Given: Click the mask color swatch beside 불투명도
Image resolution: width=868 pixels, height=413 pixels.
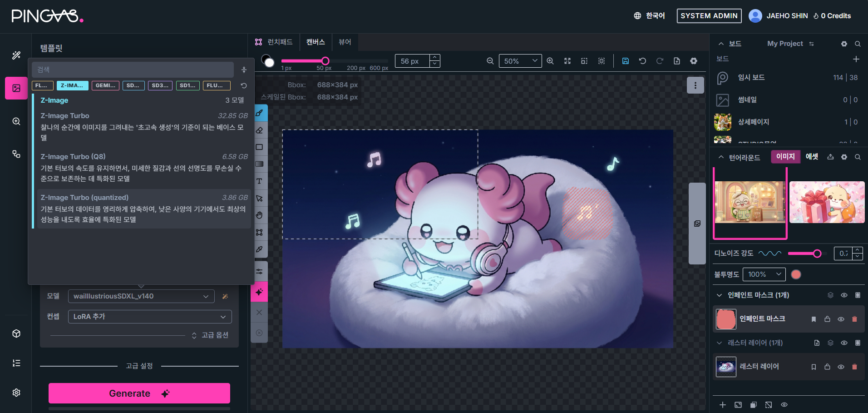Looking at the screenshot, I should tap(796, 274).
